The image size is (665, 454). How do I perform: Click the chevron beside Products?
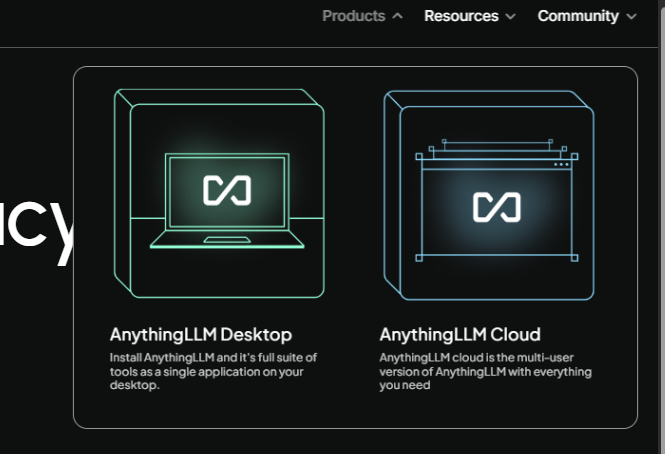[x=397, y=16]
